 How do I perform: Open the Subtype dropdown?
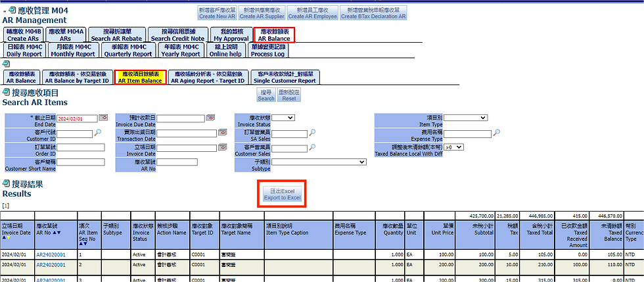point(319,162)
